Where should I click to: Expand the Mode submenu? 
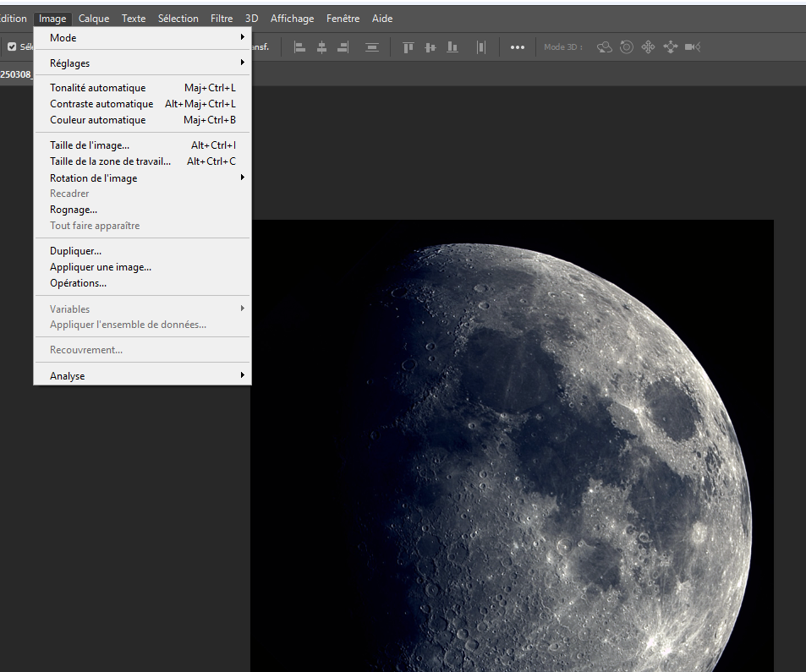click(x=142, y=37)
